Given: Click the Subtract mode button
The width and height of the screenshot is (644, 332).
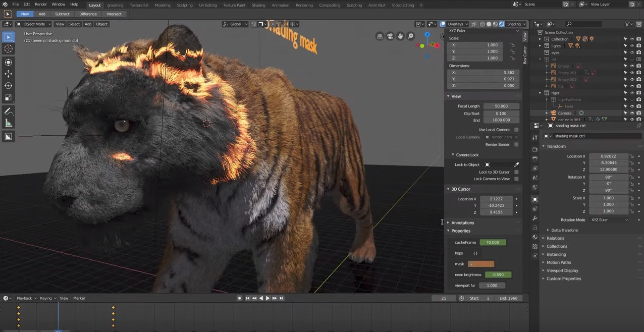Looking at the screenshot, I should [x=62, y=14].
